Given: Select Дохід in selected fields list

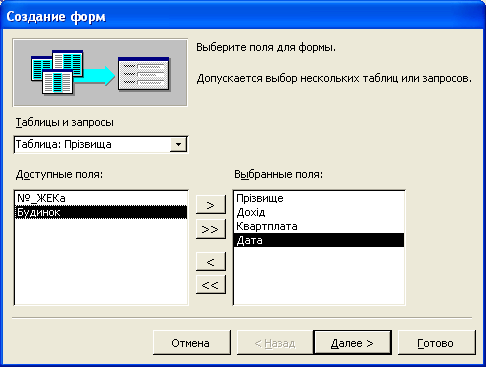Looking at the screenshot, I should [319, 212].
